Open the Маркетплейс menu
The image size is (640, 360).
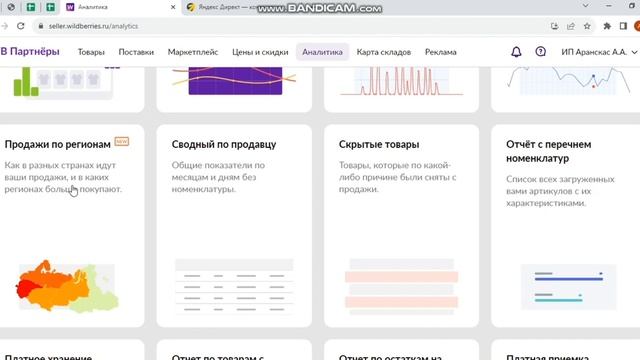pyautogui.click(x=193, y=52)
